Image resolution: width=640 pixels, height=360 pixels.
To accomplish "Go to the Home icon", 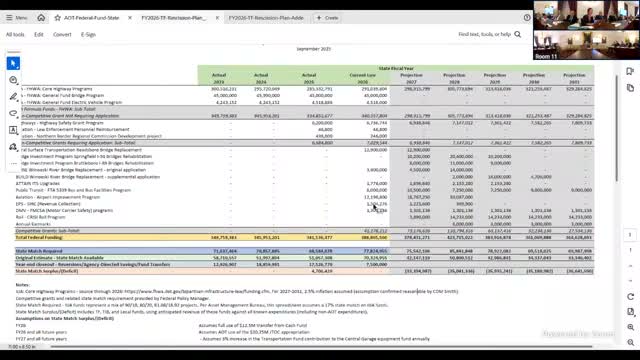I will coord(41,18).
